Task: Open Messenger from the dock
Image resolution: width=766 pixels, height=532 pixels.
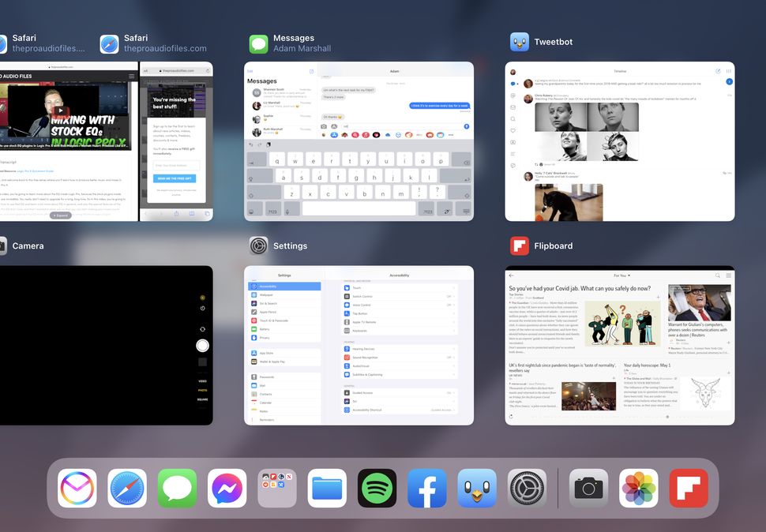Action: 227,488
